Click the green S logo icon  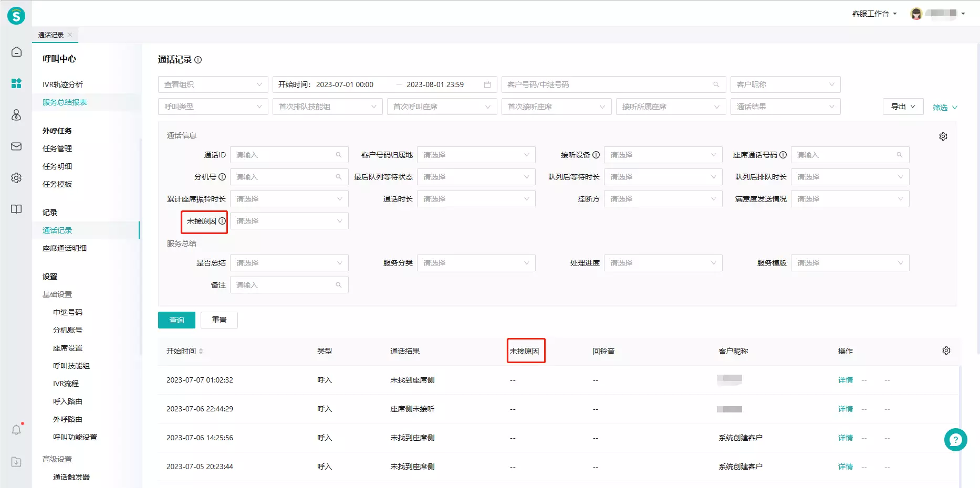coord(16,16)
